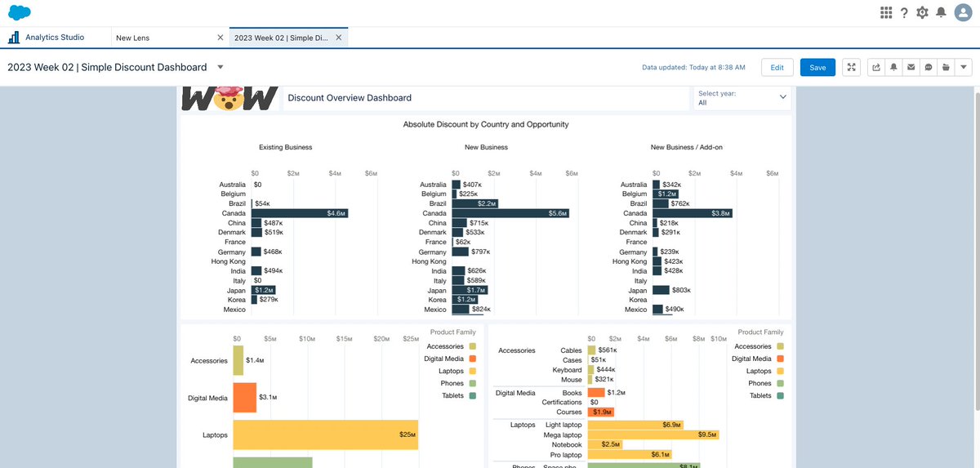Click the Japan $1.2M Existing Business bar

click(x=263, y=290)
